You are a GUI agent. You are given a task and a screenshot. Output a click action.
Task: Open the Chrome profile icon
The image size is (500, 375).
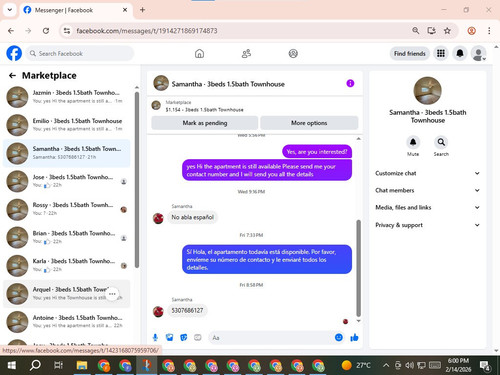471,31
